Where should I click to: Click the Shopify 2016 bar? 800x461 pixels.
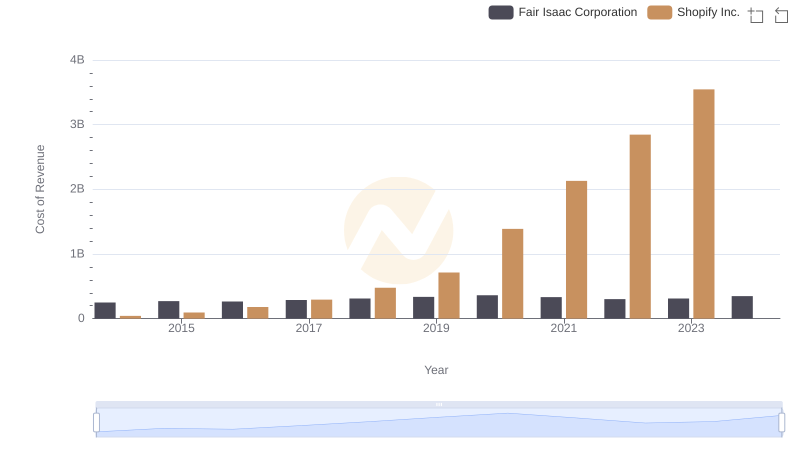coord(258,313)
